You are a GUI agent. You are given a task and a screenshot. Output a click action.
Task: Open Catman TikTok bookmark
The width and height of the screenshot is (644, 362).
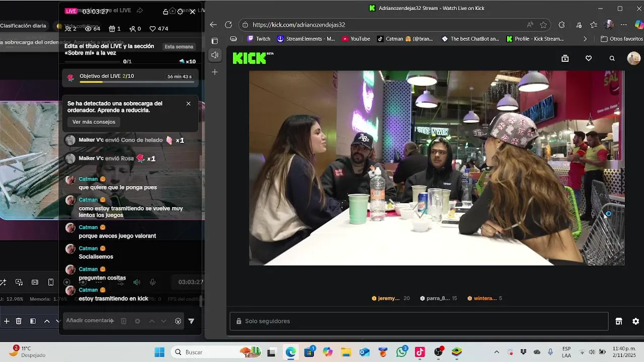[405, 39]
